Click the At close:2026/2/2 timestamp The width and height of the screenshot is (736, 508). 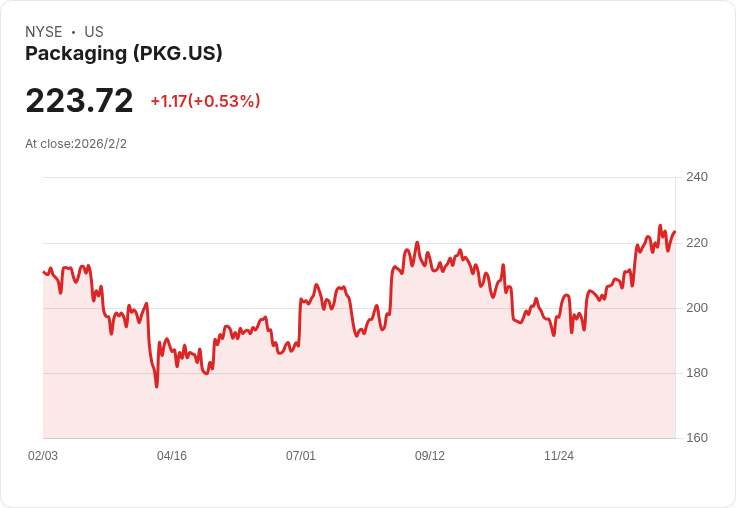tap(76, 144)
